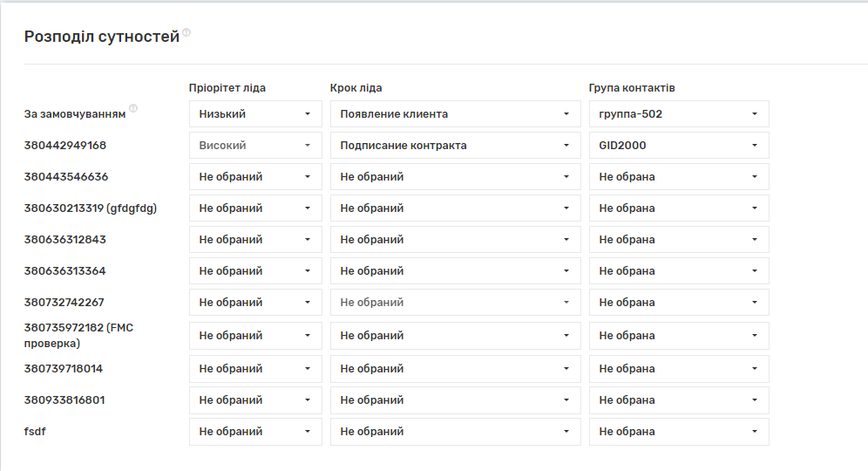Open default lead priority dropdown showing Низький
This screenshot has width=868, height=471.
(x=255, y=114)
